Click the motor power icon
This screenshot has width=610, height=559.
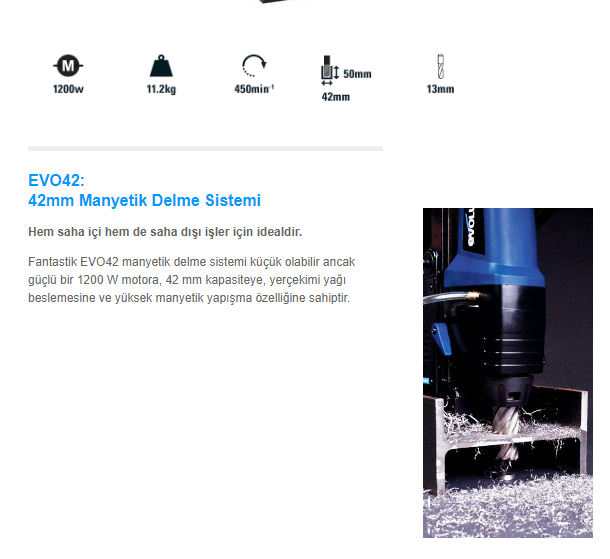pyautogui.click(x=66, y=67)
